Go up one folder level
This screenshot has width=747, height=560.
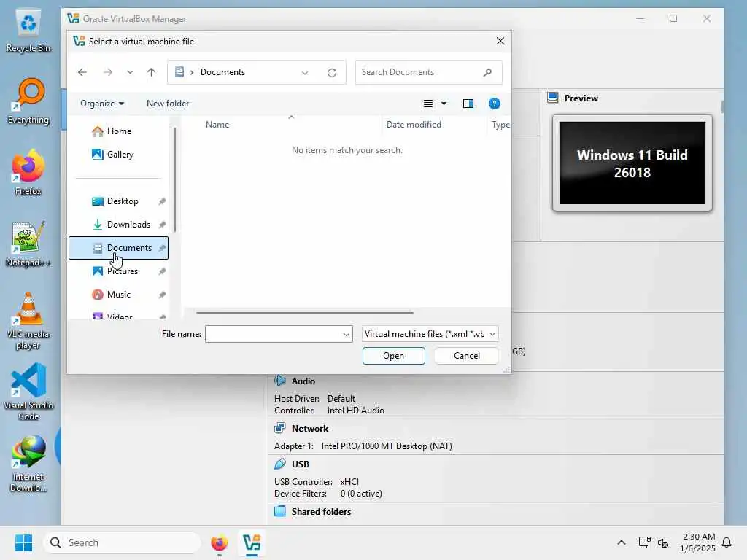tap(151, 72)
